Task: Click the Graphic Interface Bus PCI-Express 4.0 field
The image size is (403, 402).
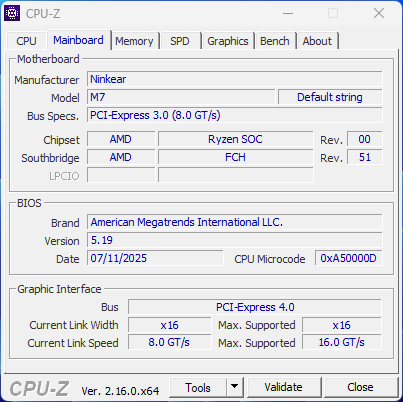Action: pos(255,307)
